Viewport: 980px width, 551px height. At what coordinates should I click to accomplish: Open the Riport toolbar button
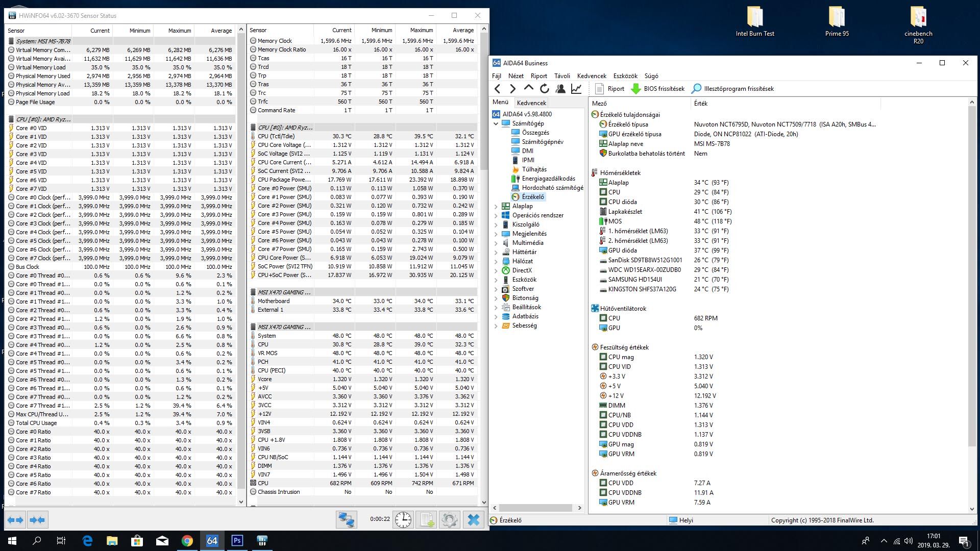[610, 89]
